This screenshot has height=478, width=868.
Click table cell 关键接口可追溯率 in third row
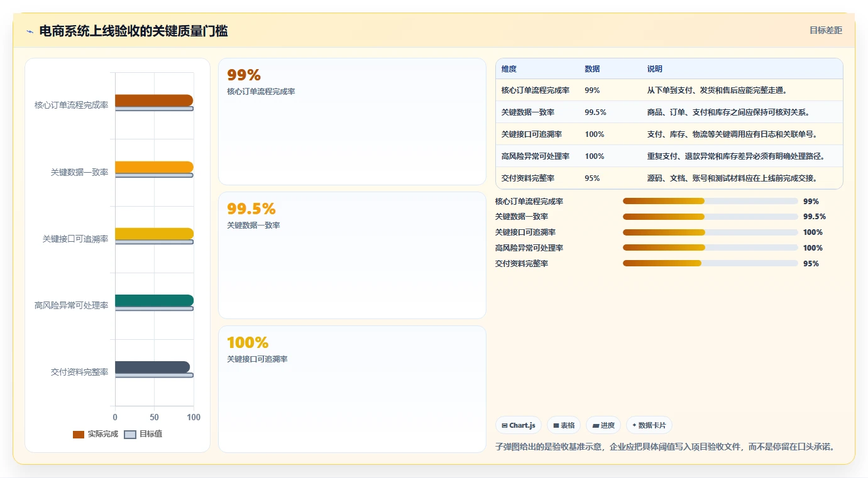tap(532, 134)
